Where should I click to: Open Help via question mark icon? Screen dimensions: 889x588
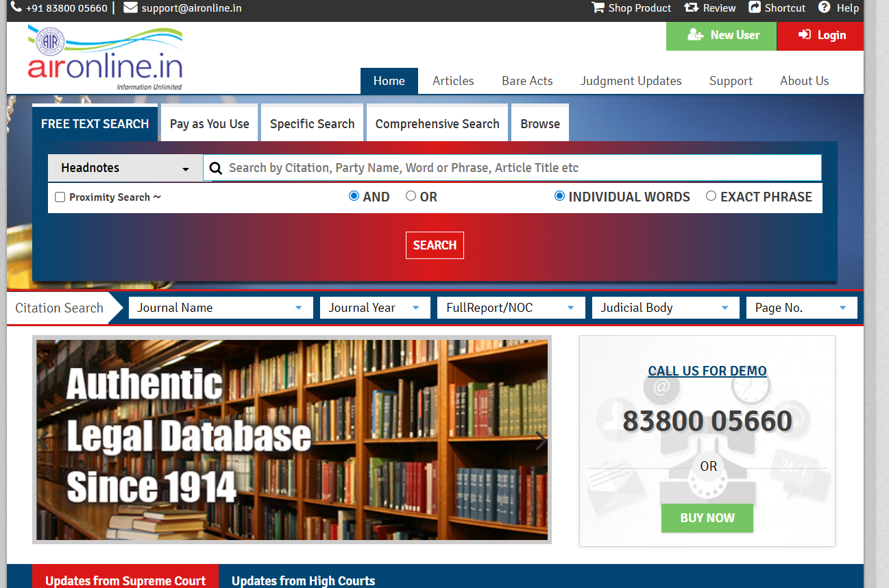click(x=825, y=8)
